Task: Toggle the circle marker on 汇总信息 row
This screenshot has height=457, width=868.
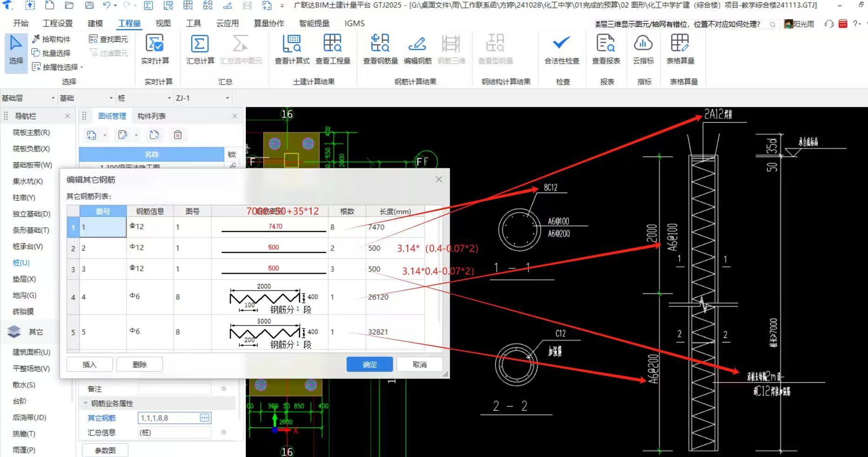Action: [224, 432]
